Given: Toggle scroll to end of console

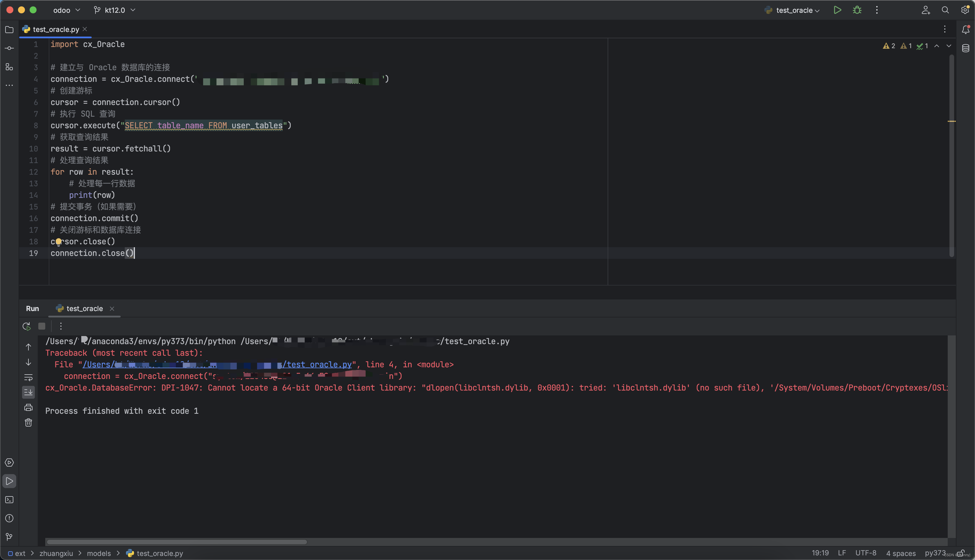Looking at the screenshot, I should (28, 392).
